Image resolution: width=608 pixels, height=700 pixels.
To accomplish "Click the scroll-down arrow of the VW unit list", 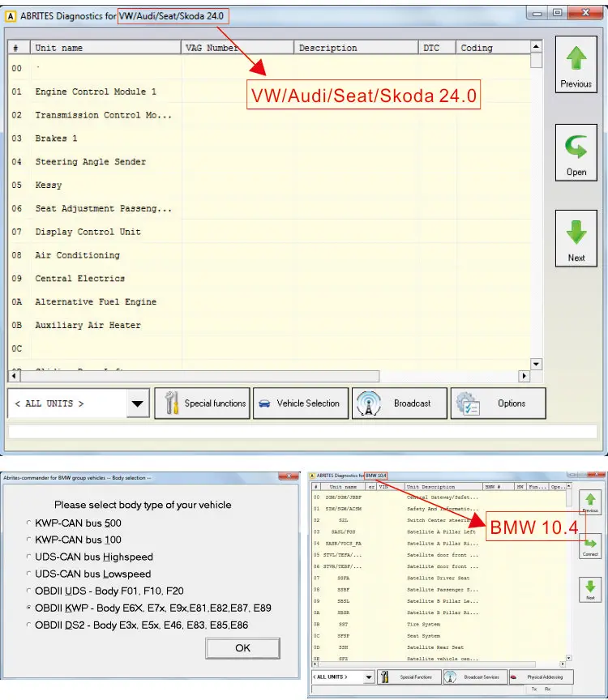I will [x=536, y=364].
